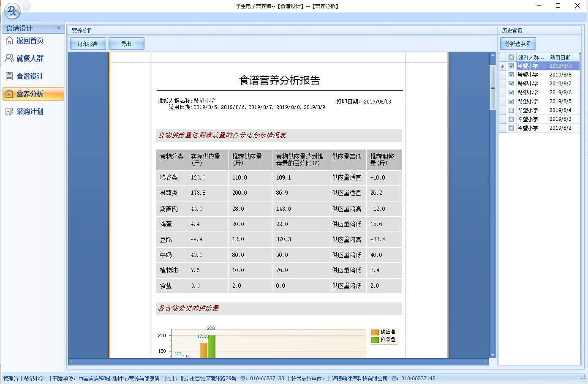588x384 pixels.
Task: Click the 历史食谱 panel title
Action: coord(512,30)
